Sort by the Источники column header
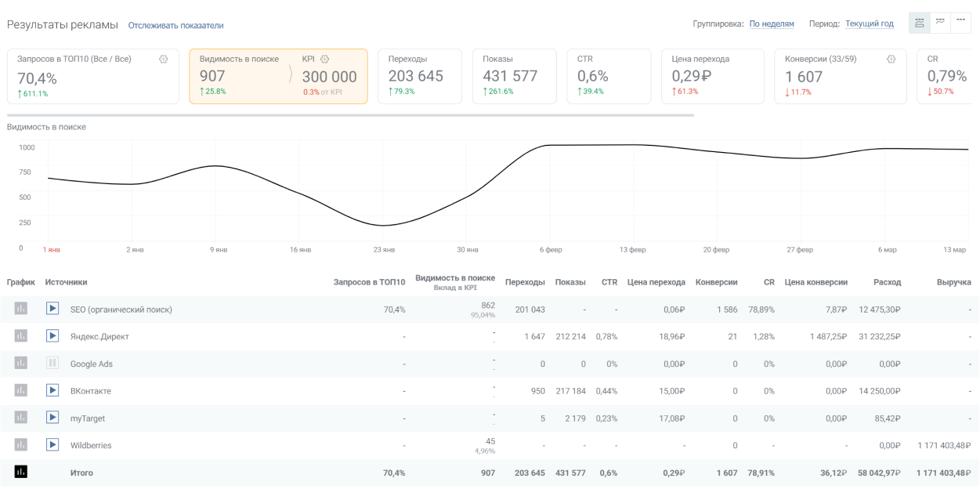 (x=67, y=282)
